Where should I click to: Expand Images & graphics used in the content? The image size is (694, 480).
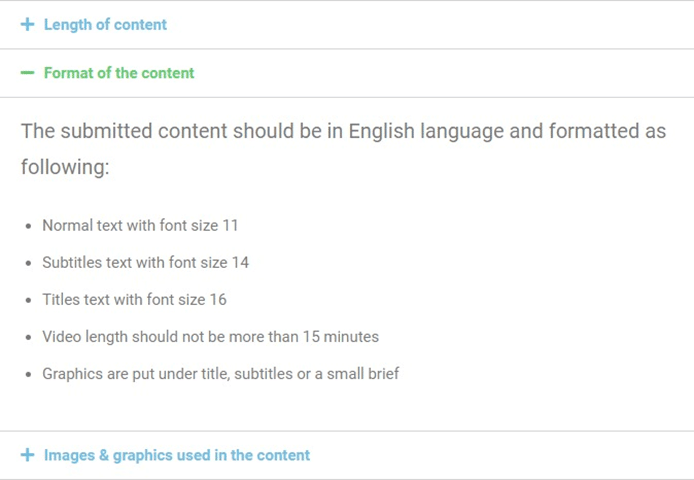177,455
